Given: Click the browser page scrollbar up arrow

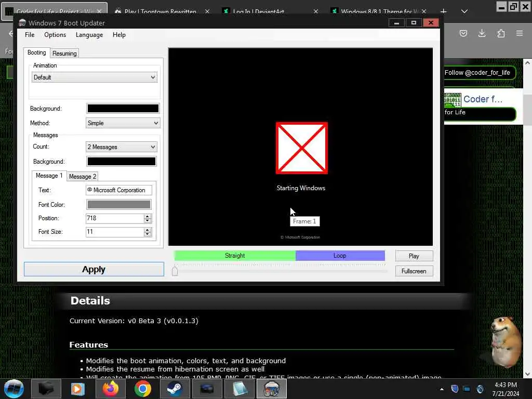Looking at the screenshot, I should pyautogui.click(x=527, y=63).
